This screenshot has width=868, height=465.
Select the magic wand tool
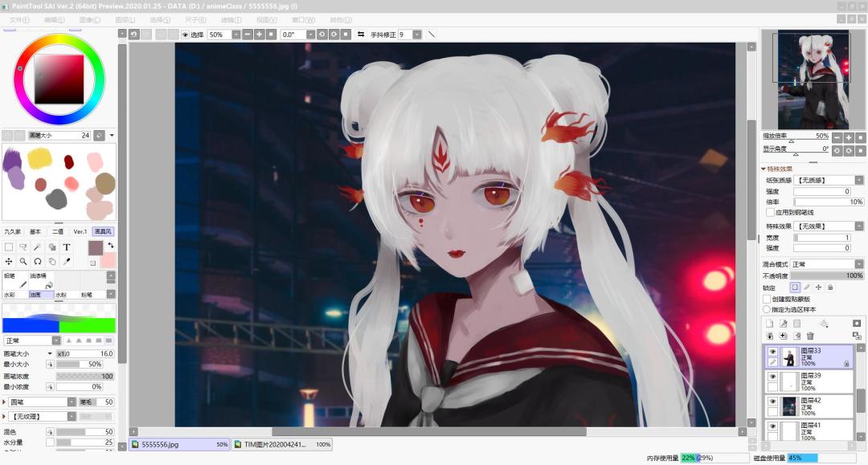(x=38, y=247)
